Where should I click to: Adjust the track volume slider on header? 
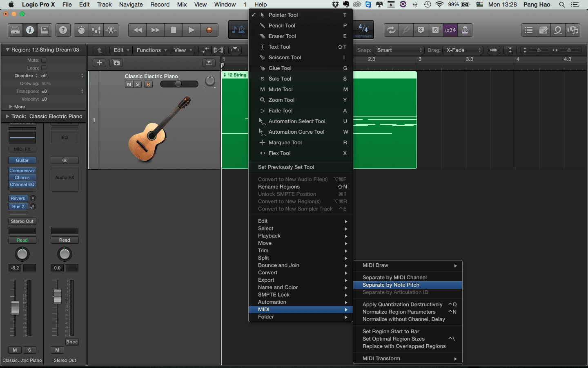(179, 84)
